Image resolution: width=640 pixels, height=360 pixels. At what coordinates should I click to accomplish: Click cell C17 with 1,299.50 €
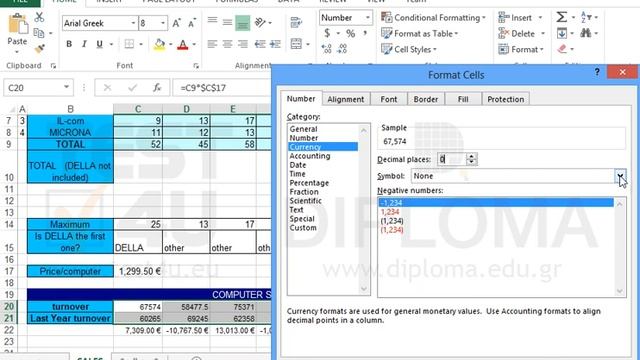(x=138, y=271)
